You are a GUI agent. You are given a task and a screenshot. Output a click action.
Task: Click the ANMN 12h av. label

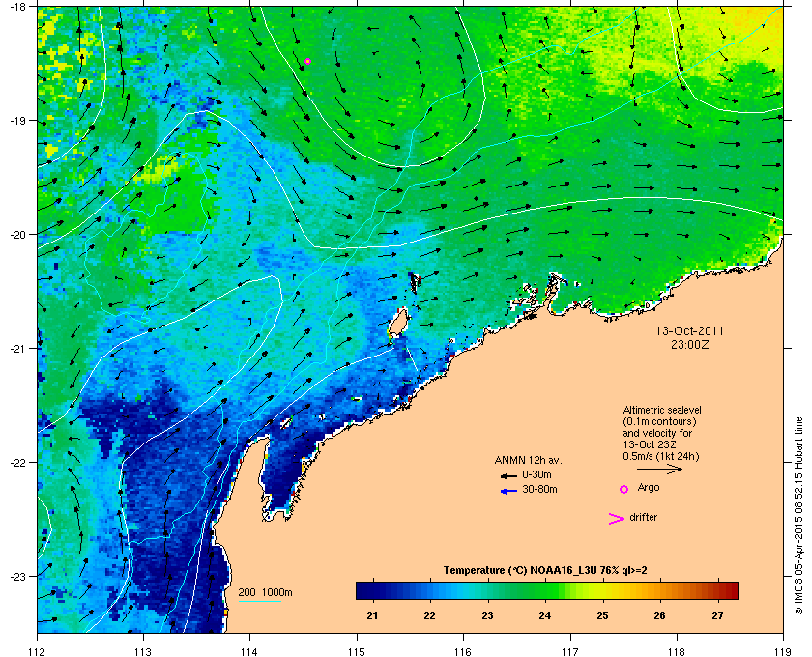tap(528, 460)
